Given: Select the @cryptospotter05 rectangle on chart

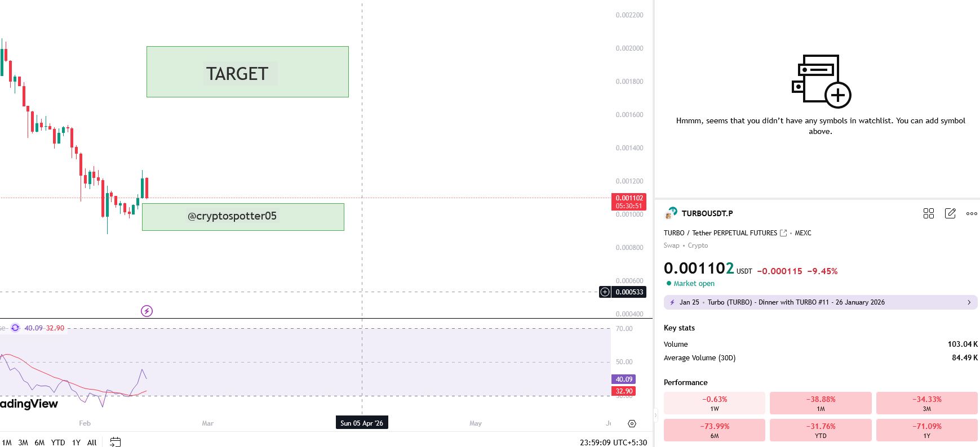Looking at the screenshot, I should 243,217.
